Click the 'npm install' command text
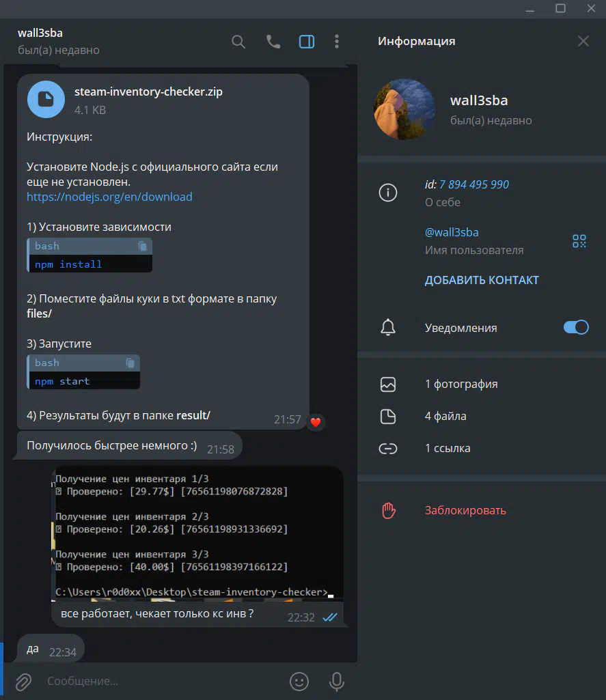Image resolution: width=606 pixels, height=700 pixels. (68, 264)
